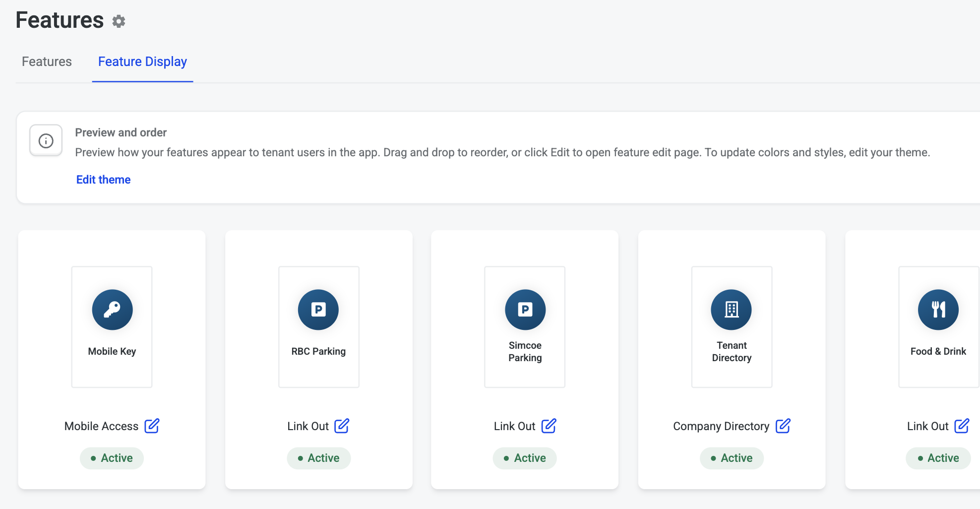
Task: Click Active badge on Company Directory card
Action: [x=732, y=458]
